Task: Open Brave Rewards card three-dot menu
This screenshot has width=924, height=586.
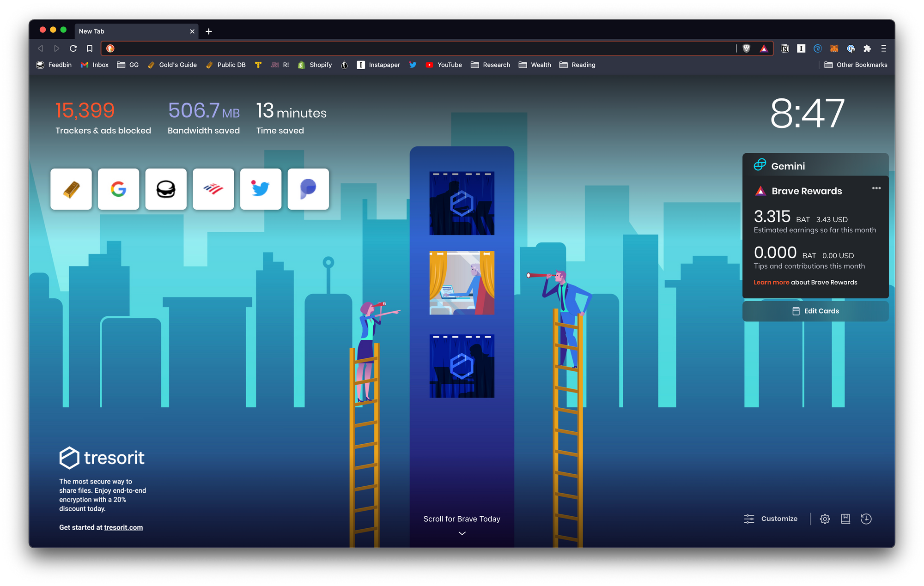Action: (x=876, y=188)
